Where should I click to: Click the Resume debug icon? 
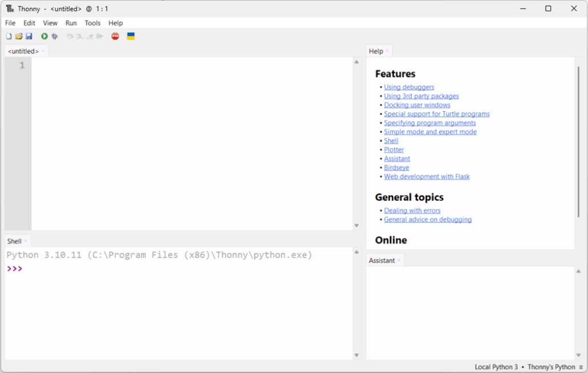click(100, 37)
